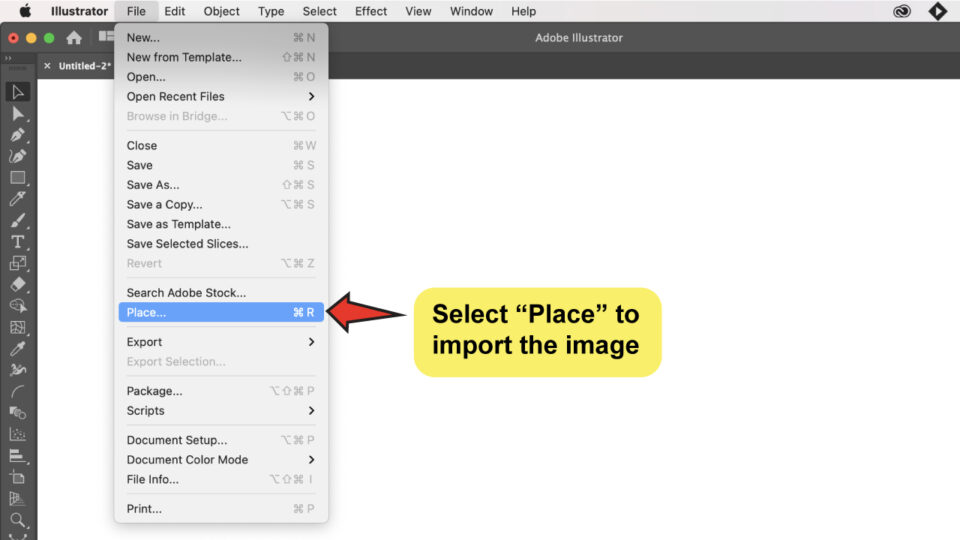Choose Save a Copy... menu entry
Image resolution: width=960 pixels, height=540 pixels.
[x=221, y=204]
